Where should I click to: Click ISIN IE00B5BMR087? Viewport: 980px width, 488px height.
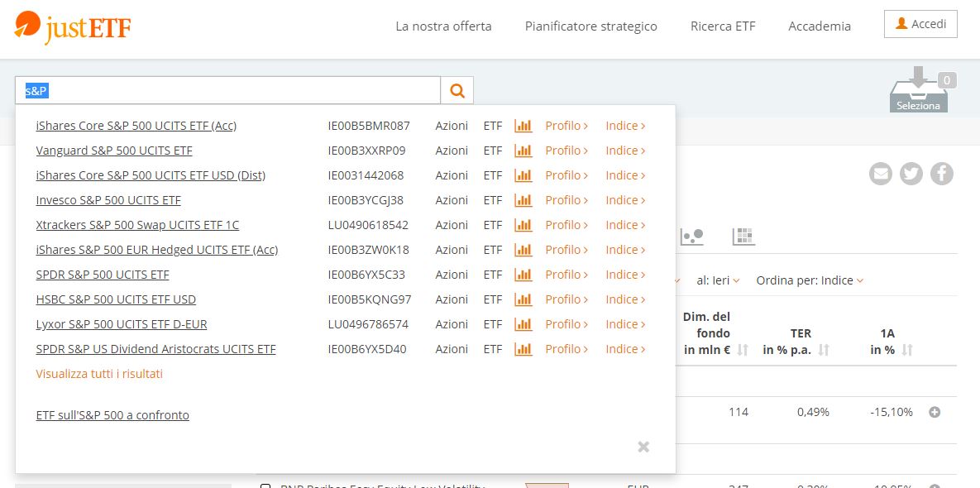pos(369,126)
